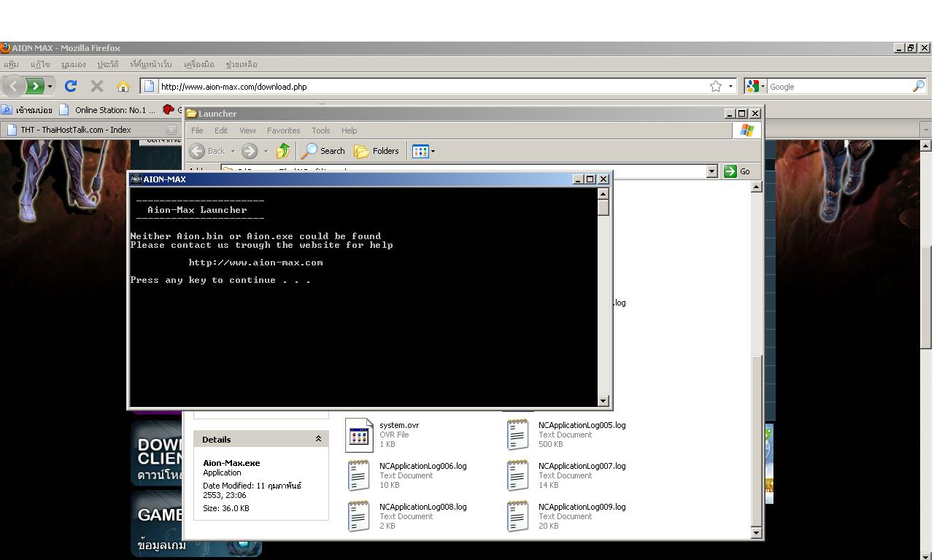934x560 pixels.
Task: Open Firefox's ช่วยเหลือ menu
Action: pos(241,64)
